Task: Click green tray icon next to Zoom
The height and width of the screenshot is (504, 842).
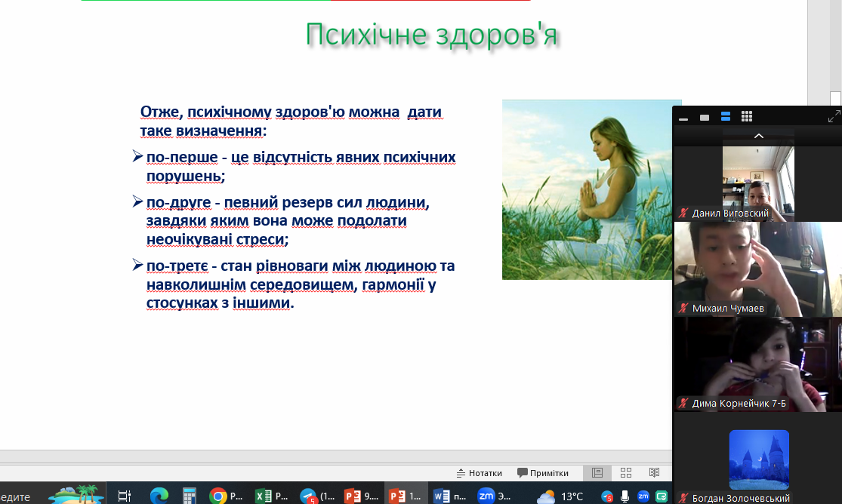Action: (x=662, y=496)
